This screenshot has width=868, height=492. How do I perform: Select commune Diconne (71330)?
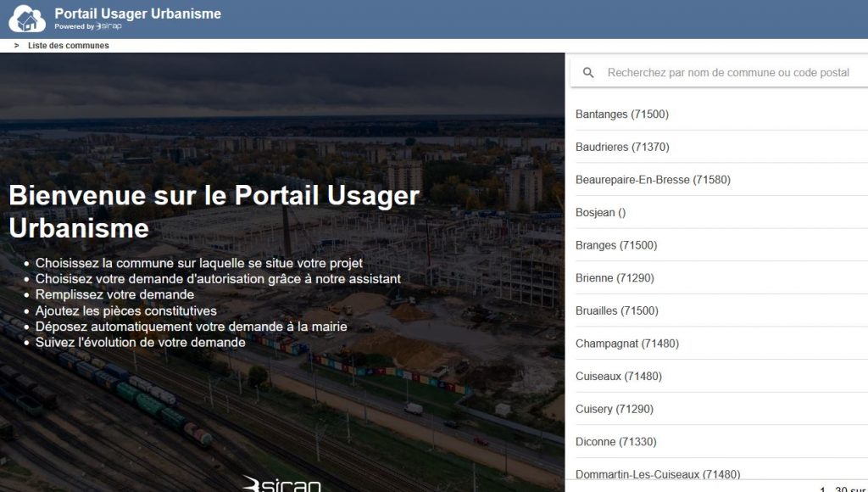click(x=722, y=441)
